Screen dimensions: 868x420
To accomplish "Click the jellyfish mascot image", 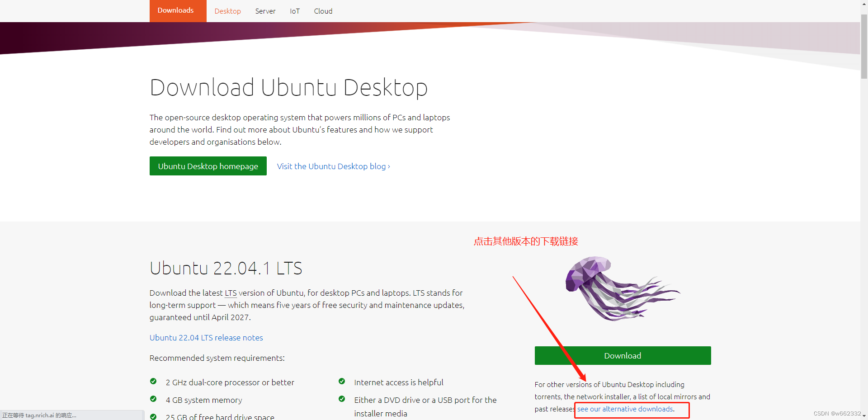I will 623,288.
